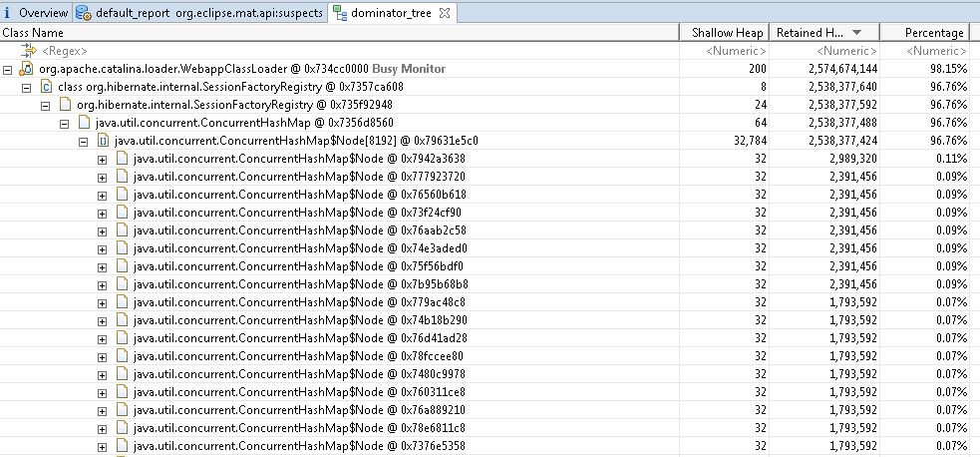980x457 pixels.
Task: Click the dominator_tree tab icon
Action: (339, 13)
